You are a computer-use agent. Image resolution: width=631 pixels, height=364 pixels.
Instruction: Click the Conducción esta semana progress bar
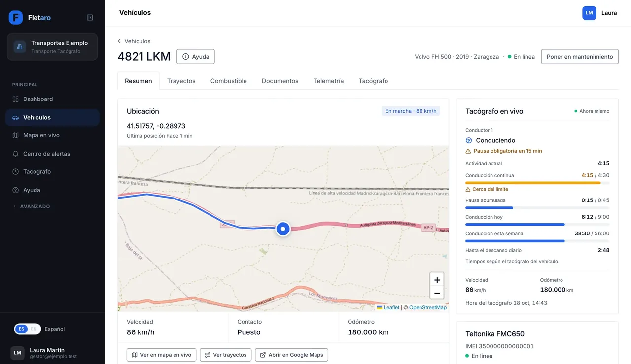point(537,241)
